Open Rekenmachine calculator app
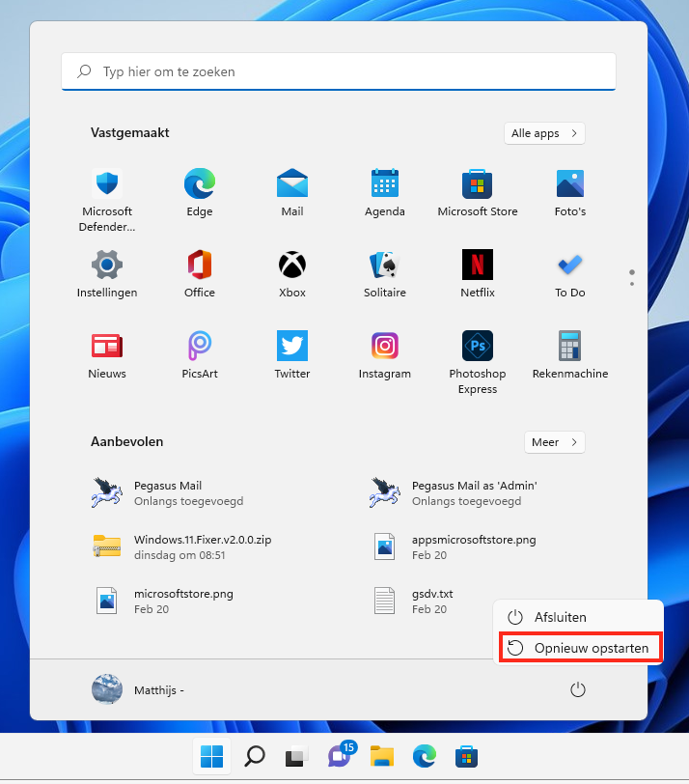The width and height of the screenshot is (689, 784). tap(569, 353)
